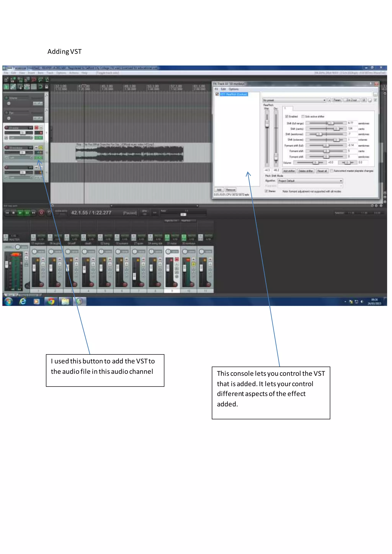This screenshot has width=392, height=554.
Task: Toggle the Enabled checkbox for shifter 1
Action: (x=287, y=117)
